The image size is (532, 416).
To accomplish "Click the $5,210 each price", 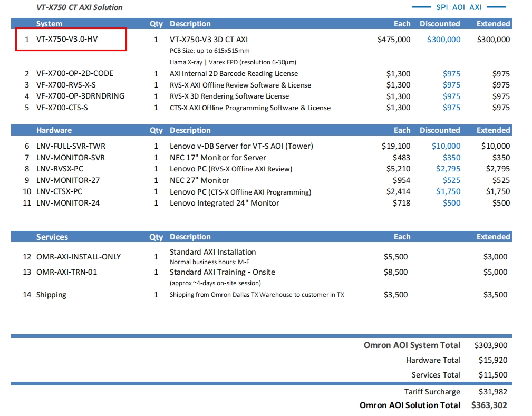I will (x=398, y=169).
